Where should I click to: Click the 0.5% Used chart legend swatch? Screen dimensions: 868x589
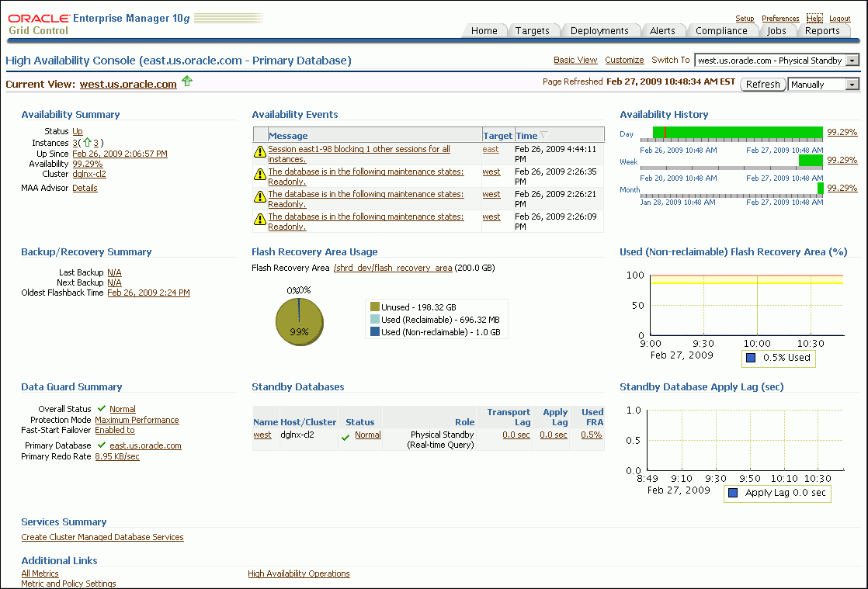pyautogui.click(x=751, y=358)
